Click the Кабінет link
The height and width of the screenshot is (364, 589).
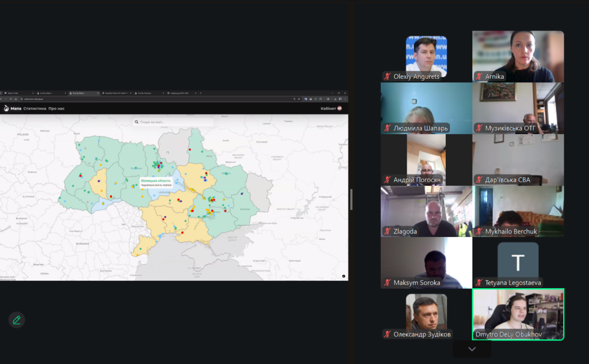point(328,108)
